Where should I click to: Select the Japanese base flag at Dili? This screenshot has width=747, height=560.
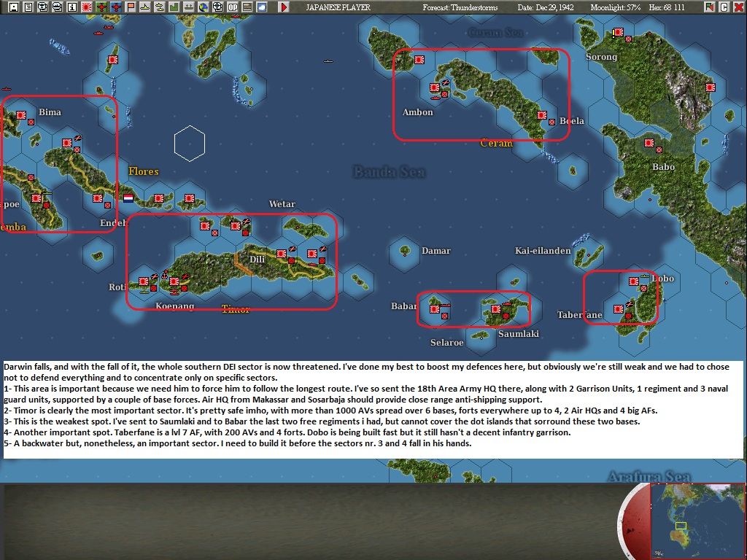pos(282,253)
